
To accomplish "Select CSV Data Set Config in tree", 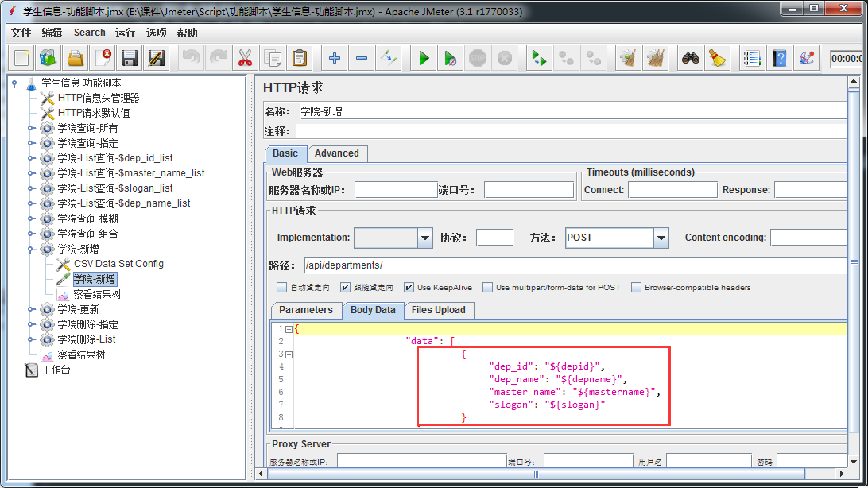I will (118, 264).
